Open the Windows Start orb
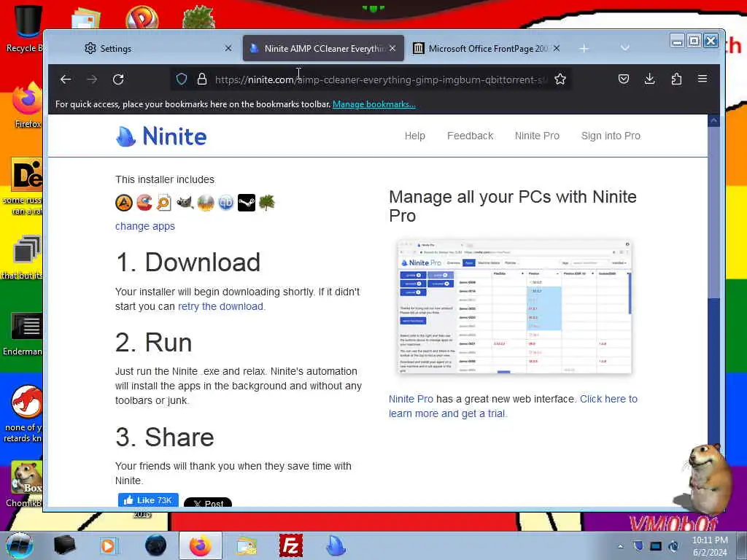This screenshot has height=560, width=747. (x=20, y=545)
